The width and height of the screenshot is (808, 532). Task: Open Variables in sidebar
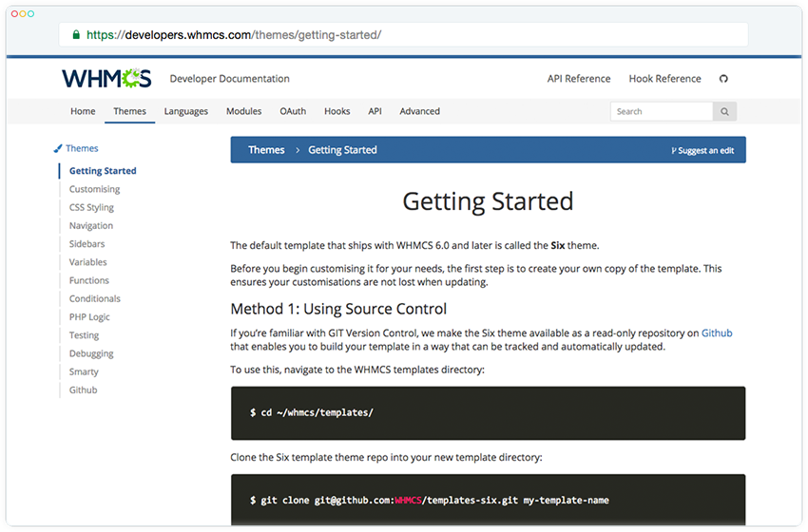point(88,262)
